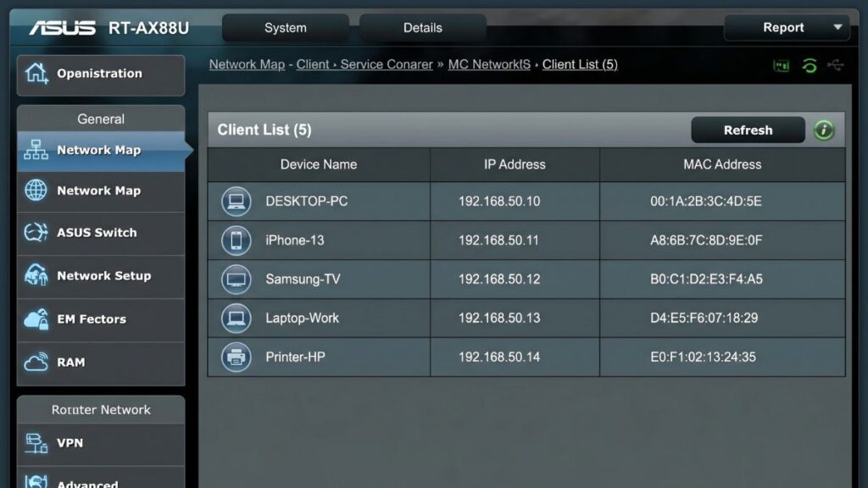Click the IP Address column header

515,164
